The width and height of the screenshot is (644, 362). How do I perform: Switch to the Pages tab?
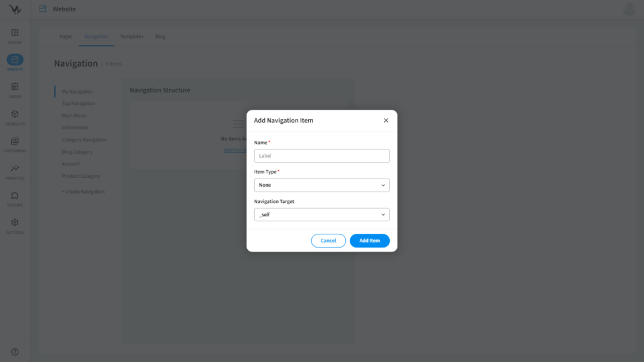[x=66, y=36]
